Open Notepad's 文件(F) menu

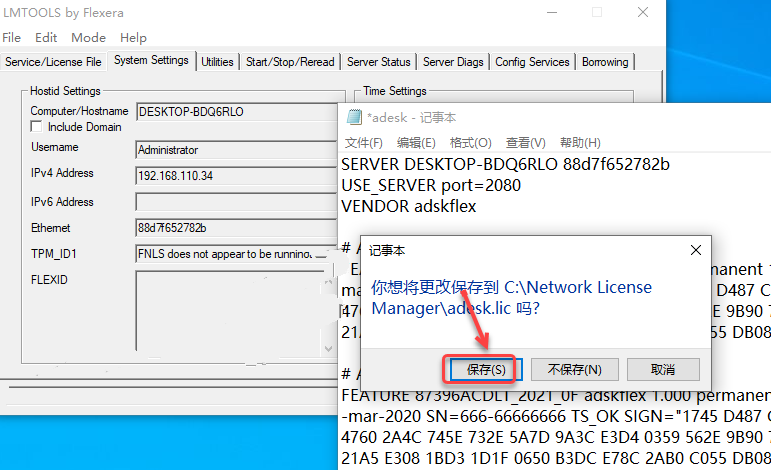(x=363, y=143)
